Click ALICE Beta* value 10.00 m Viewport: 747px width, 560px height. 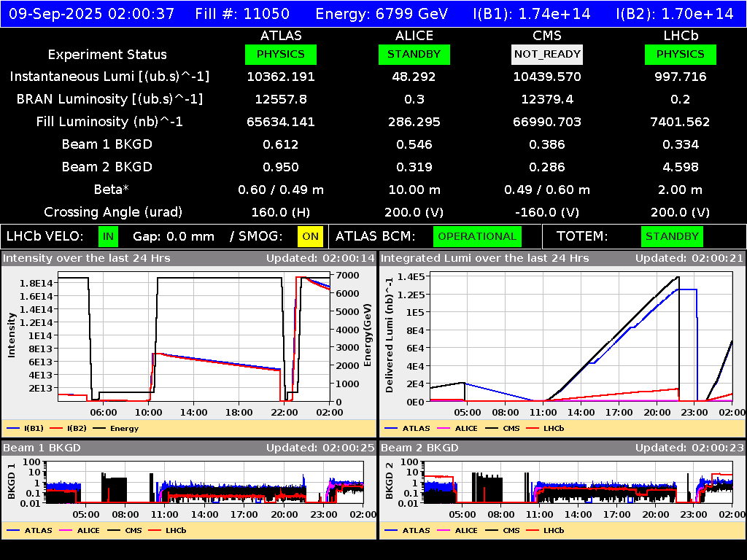pyautogui.click(x=414, y=190)
